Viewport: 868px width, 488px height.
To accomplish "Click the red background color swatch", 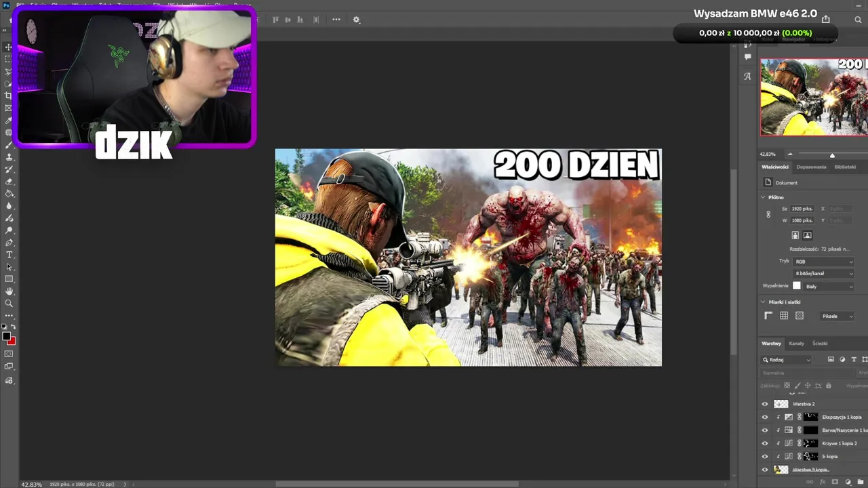I will pyautogui.click(x=12, y=340).
